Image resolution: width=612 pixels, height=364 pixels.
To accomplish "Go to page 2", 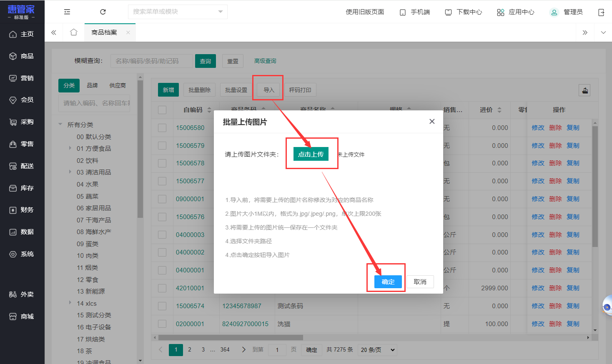I will point(190,350).
